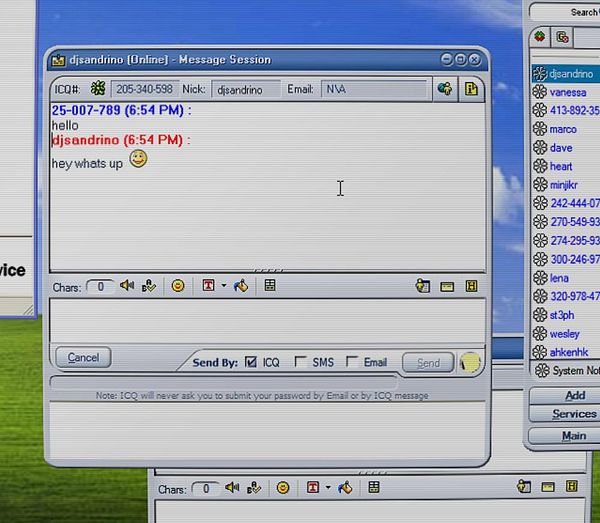Toggle sound speaker icon in front message window
600x523 pixels.
tap(127, 285)
